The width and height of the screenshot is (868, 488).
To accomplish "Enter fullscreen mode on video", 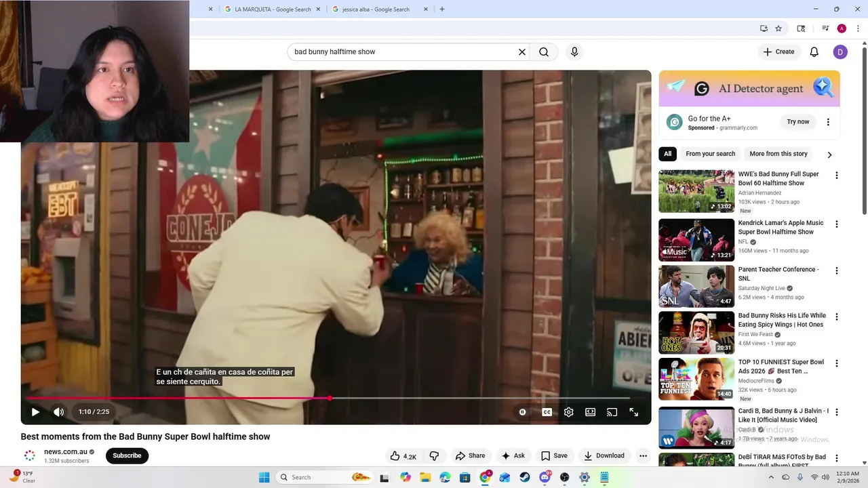I will [633, 412].
